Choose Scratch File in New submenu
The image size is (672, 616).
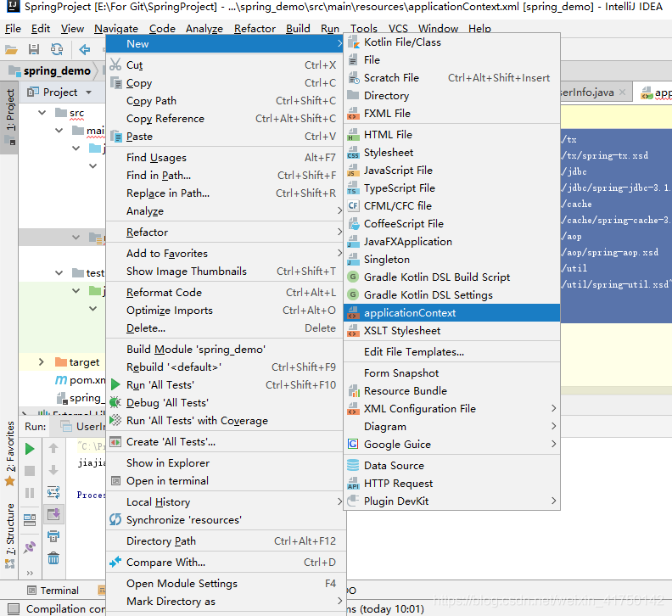point(451,77)
